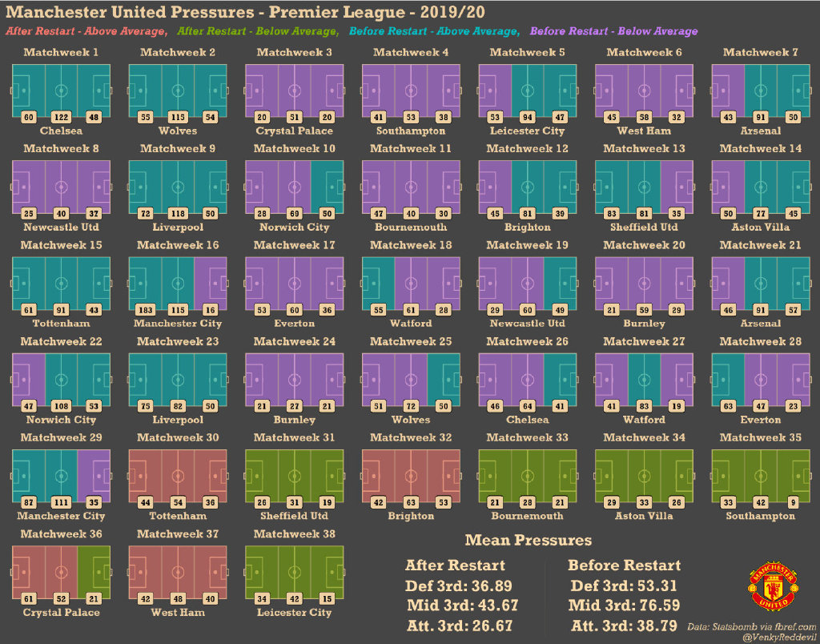
Task: Click the 'Watford' label under Matchweek 18
Action: 411,324
